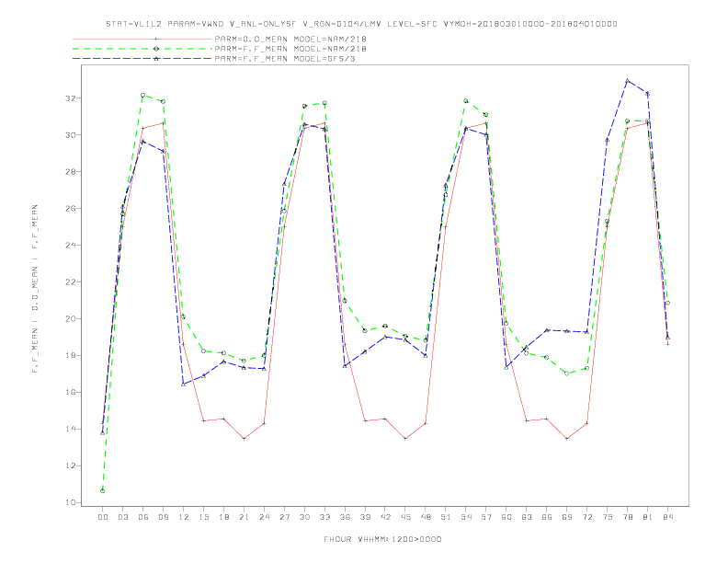Click x-axis tick label 33
This screenshot has height=563, width=728.
pos(324,517)
